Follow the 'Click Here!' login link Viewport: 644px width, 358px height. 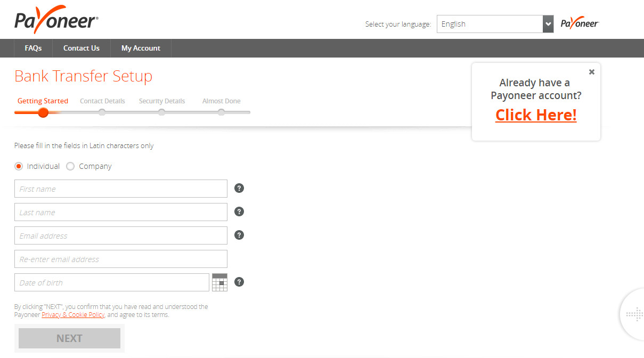pyautogui.click(x=536, y=115)
